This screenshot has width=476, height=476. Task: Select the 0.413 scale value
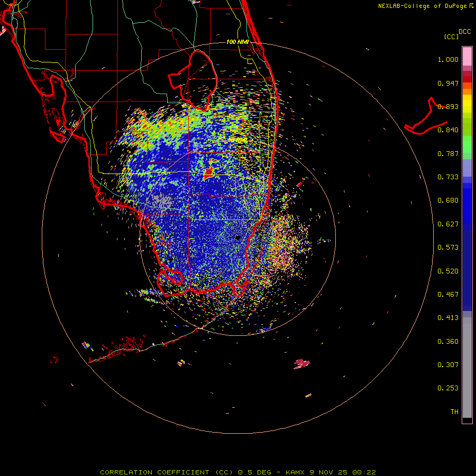pyautogui.click(x=448, y=318)
